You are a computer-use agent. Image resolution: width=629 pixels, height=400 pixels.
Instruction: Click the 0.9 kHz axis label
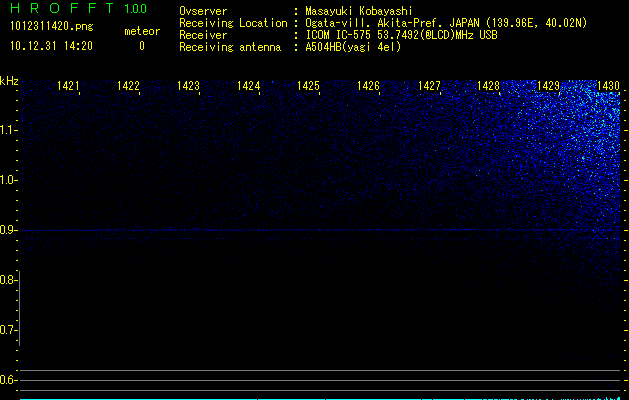tap(8, 230)
